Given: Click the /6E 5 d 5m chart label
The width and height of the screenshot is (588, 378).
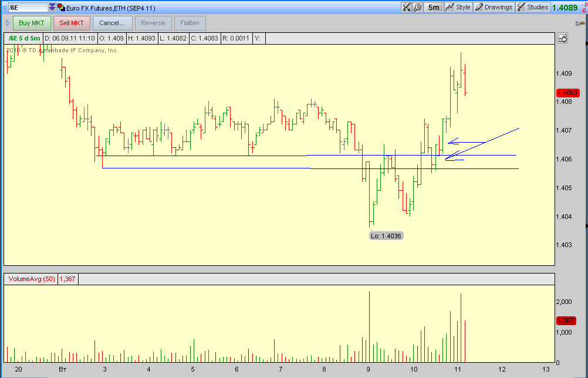Looking at the screenshot, I should point(24,38).
